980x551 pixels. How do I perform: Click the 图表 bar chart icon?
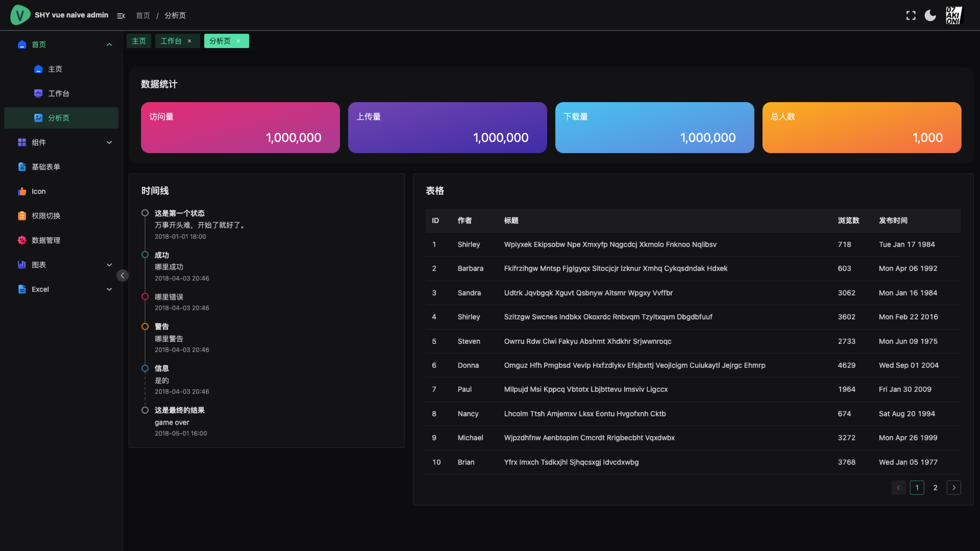[x=22, y=265]
